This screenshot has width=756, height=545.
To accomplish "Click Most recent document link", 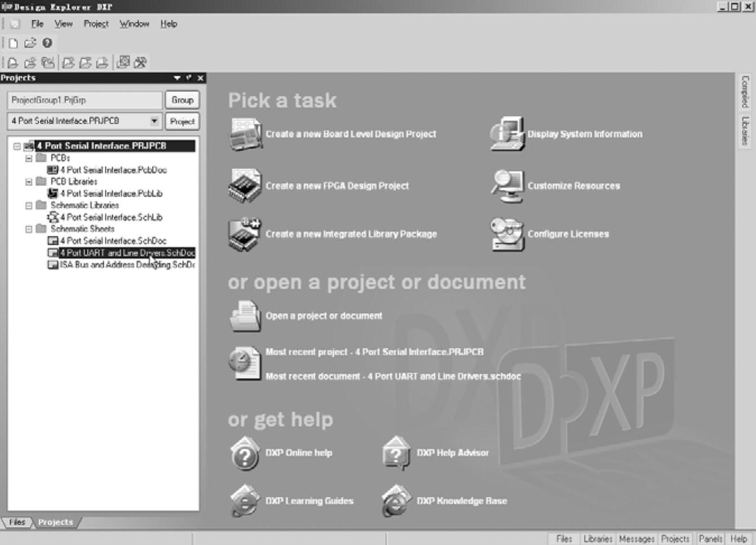I will point(393,376).
